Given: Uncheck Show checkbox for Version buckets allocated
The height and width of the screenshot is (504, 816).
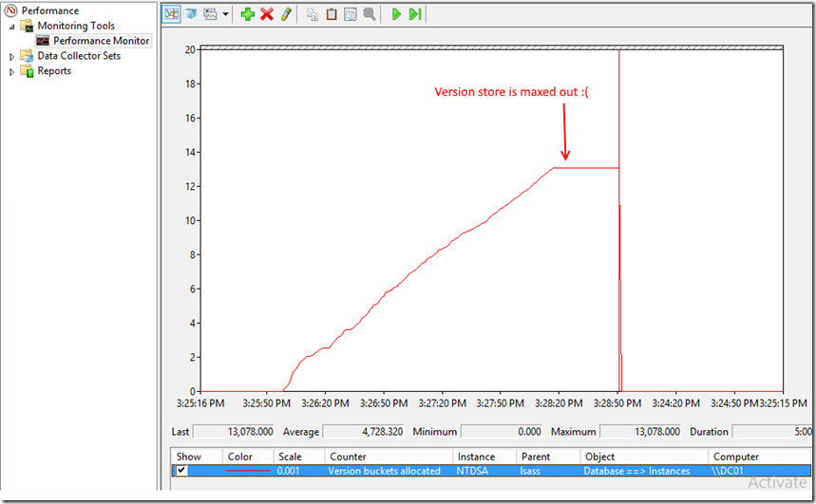Looking at the screenshot, I should [181, 470].
